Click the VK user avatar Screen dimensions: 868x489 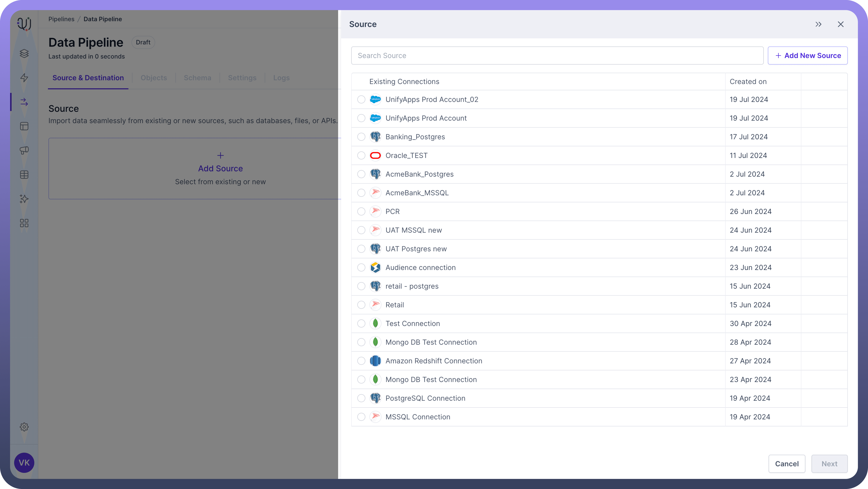tap(24, 463)
